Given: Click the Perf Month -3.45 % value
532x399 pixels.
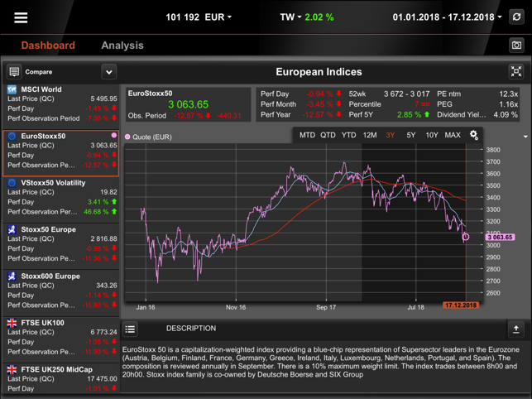Looking at the screenshot, I should click(x=319, y=104).
